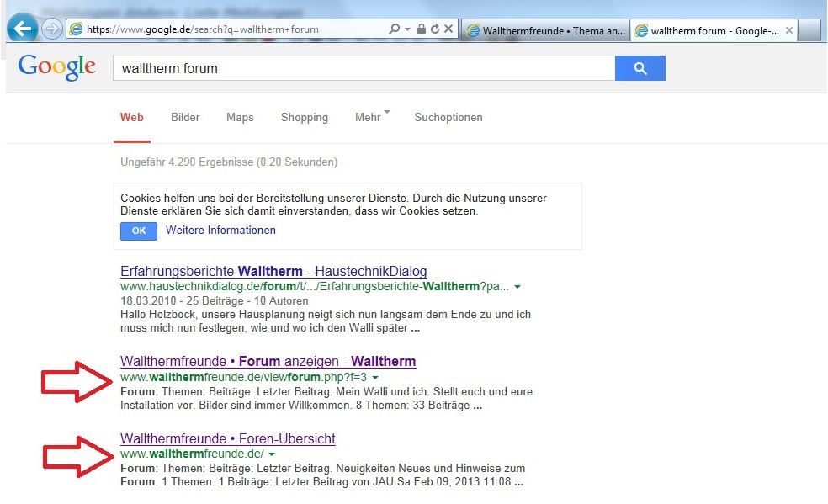828x504 pixels.
Task: Click the magnifier icon in address bar
Action: click(395, 29)
